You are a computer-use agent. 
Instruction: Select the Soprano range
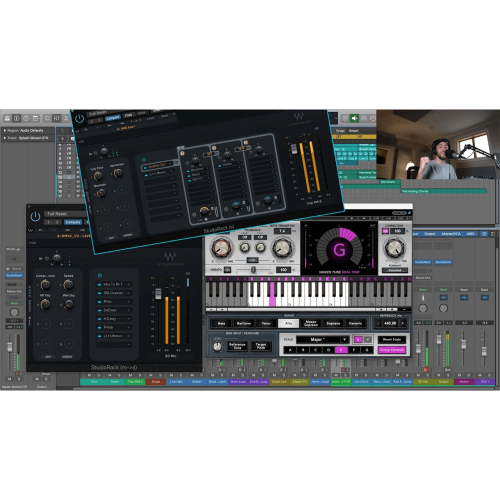click(333, 323)
